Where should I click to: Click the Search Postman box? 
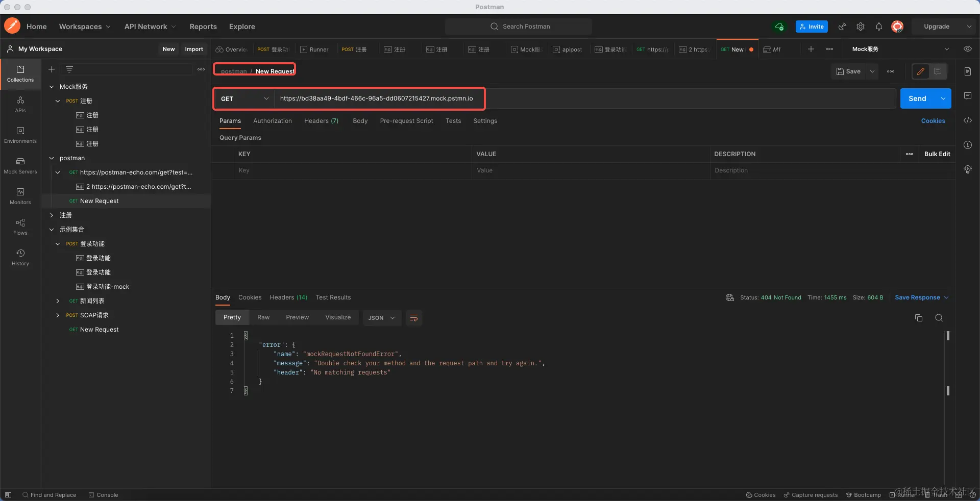click(519, 27)
